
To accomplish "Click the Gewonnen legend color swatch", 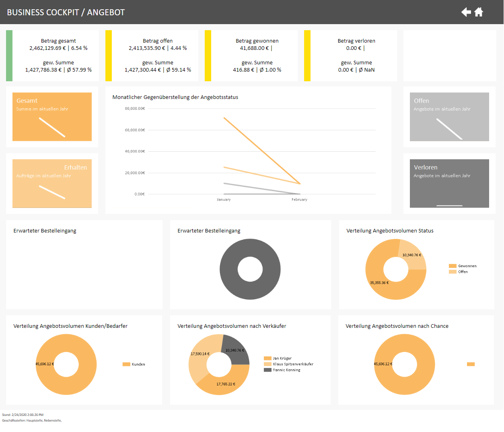I will coord(453,266).
